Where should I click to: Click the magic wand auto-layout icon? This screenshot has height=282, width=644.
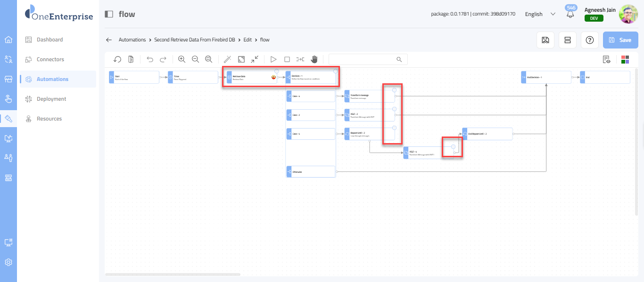(227, 59)
